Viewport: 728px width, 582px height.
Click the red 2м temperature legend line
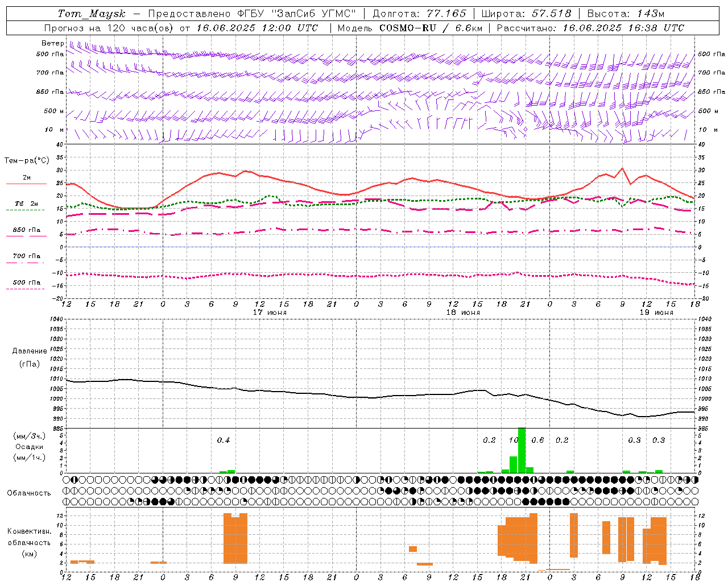[x=26, y=184]
